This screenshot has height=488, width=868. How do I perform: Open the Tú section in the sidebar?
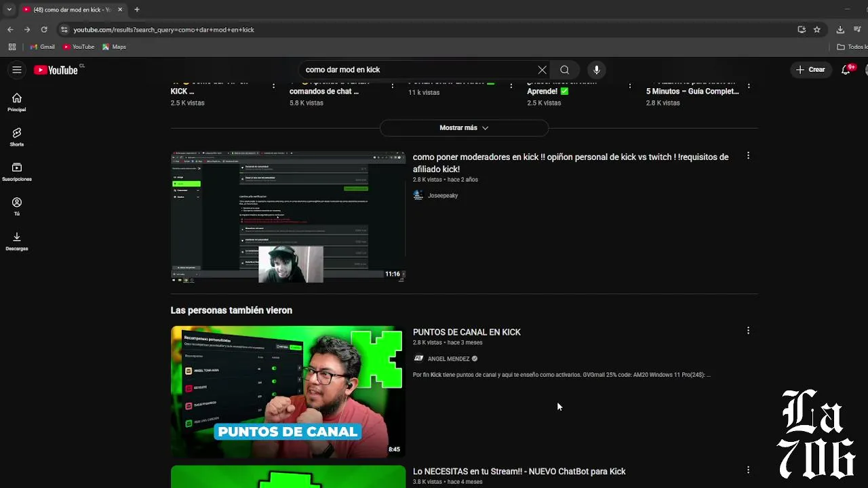coord(17,207)
